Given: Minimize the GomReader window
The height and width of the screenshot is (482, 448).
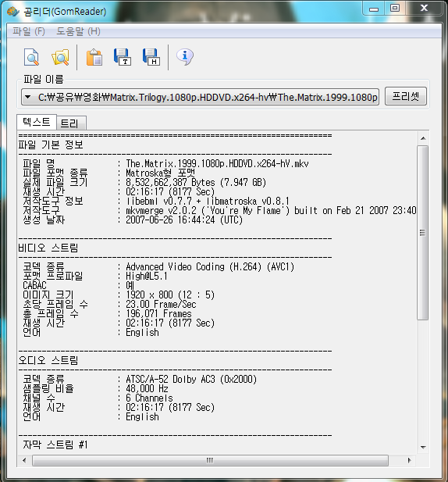Looking at the screenshot, I should (374, 9).
